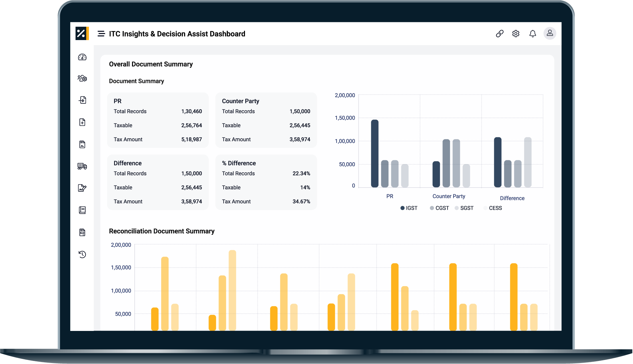Open notifications bell in header
The width and height of the screenshot is (633, 364).
tap(532, 34)
